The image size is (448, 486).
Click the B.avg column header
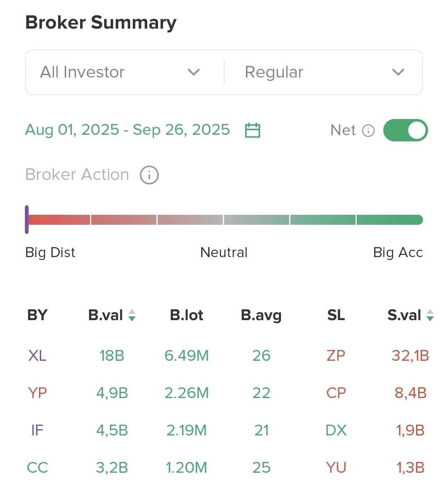click(x=261, y=315)
